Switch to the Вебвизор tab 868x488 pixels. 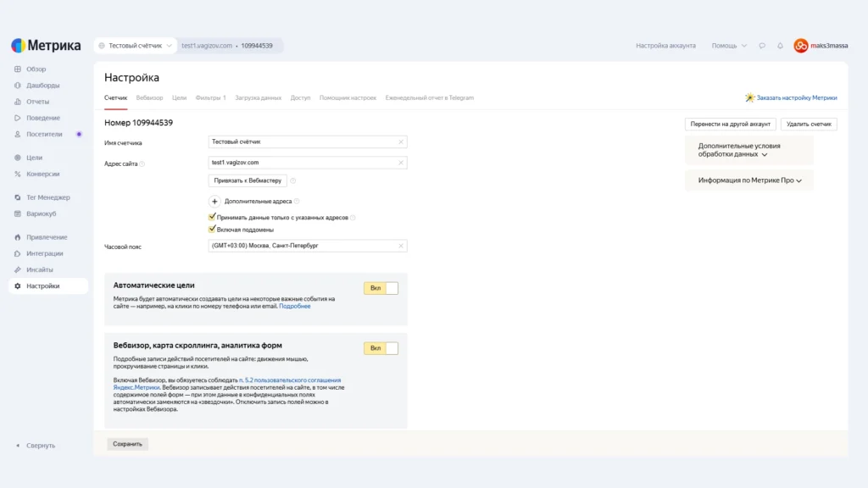pyautogui.click(x=149, y=98)
